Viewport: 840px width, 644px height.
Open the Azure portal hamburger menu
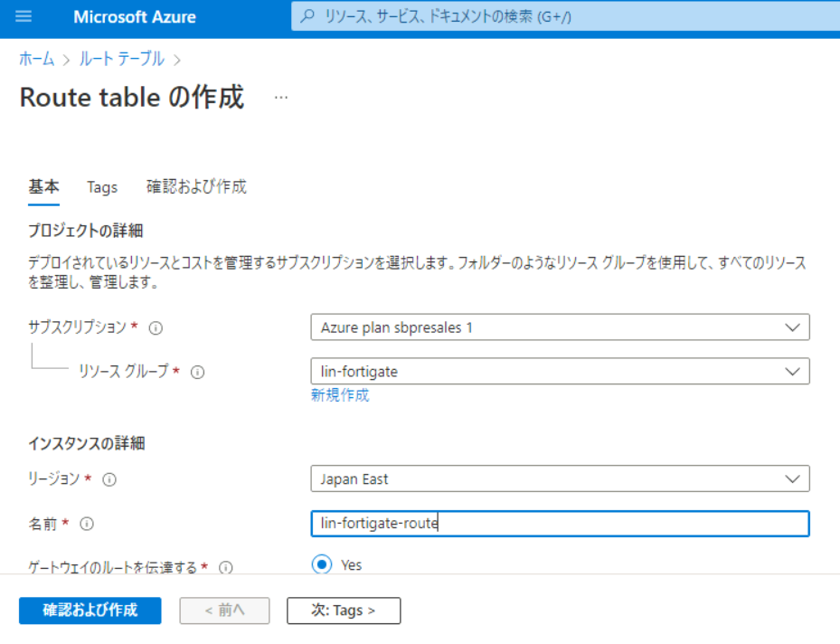click(x=24, y=16)
